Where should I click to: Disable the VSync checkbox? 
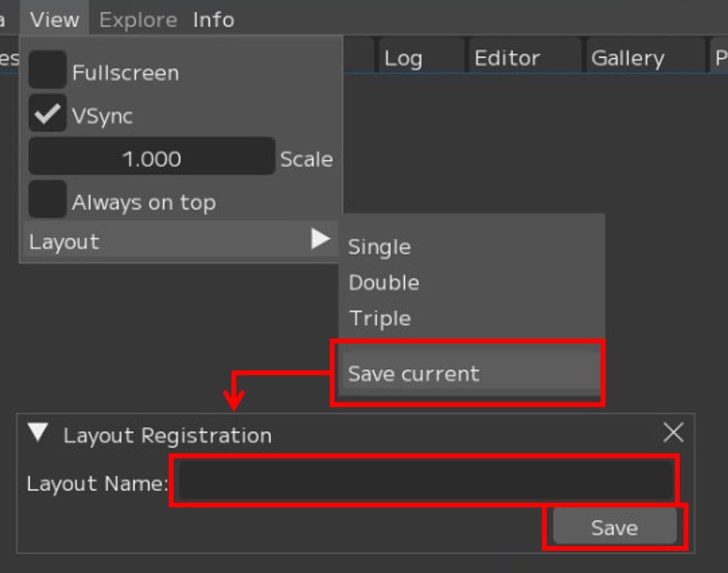47,116
